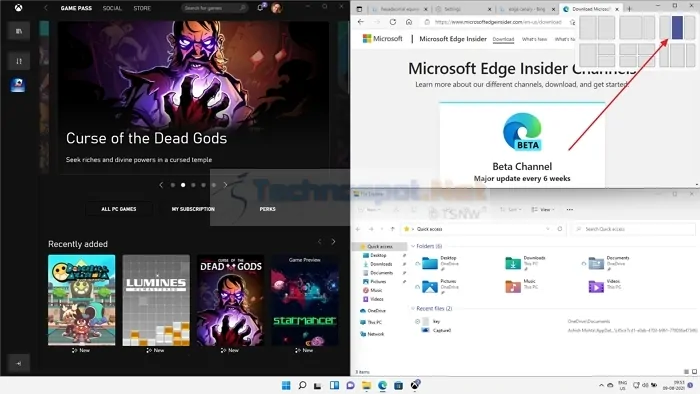The height and width of the screenshot is (394, 700).
Task: Show next featured banner in Xbox carousel
Action: (225, 185)
